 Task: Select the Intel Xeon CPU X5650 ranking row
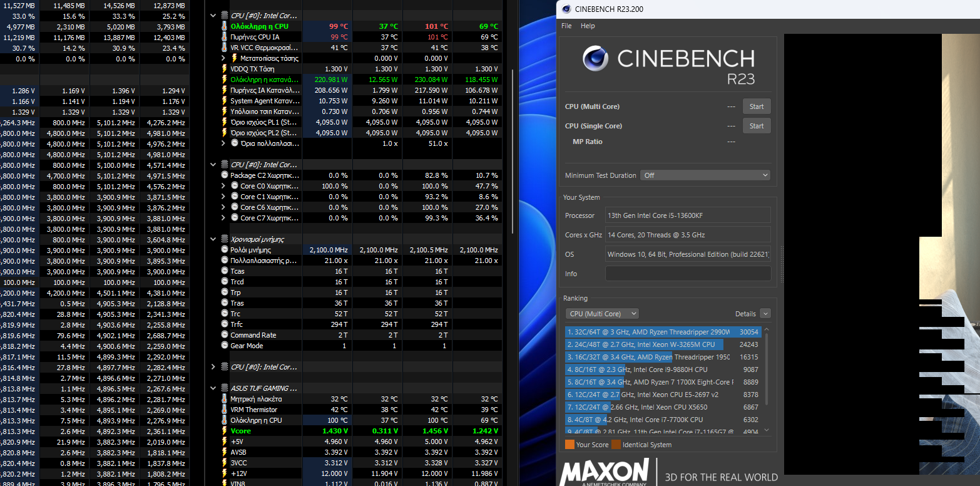pos(663,407)
